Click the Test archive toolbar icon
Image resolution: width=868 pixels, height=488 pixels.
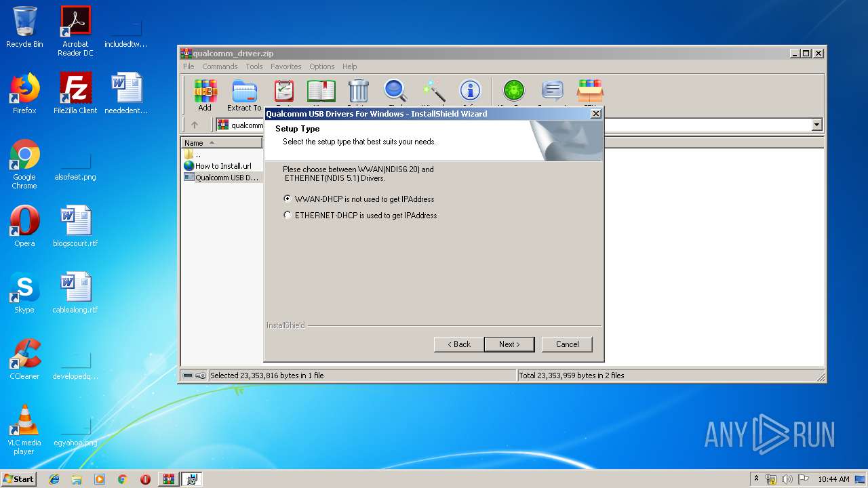pyautogui.click(x=283, y=91)
